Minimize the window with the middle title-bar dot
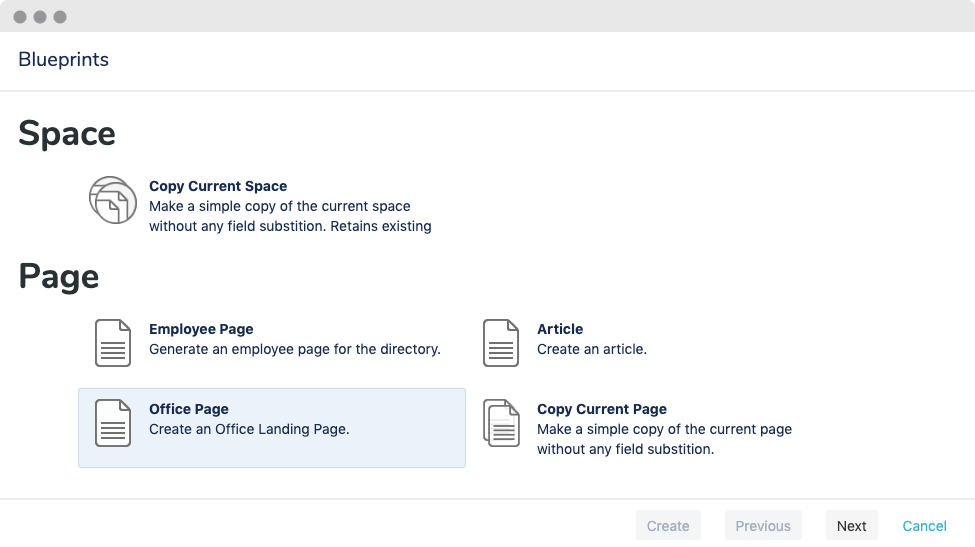 40,17
